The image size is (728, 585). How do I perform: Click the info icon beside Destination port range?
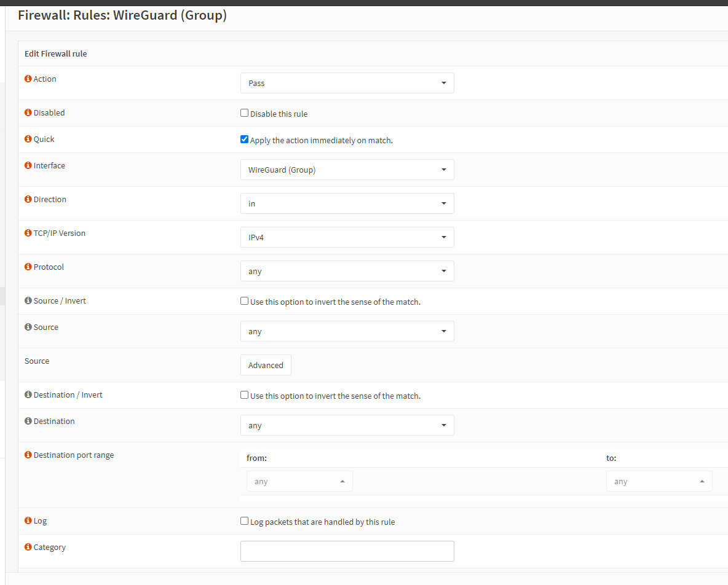tap(28, 455)
